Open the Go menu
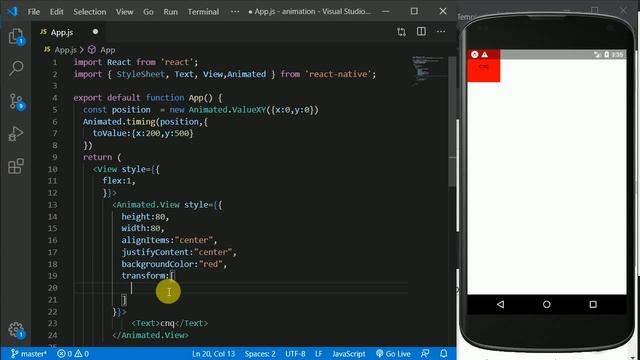 148,12
